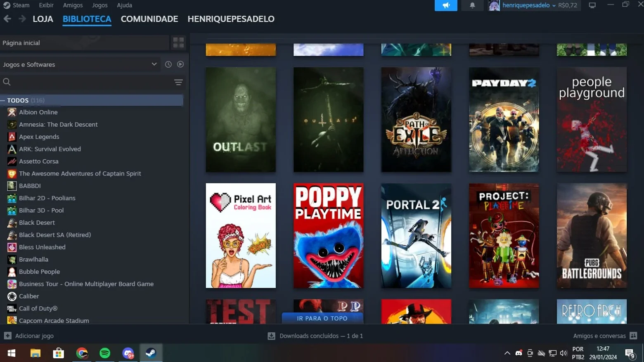The height and width of the screenshot is (362, 644).
Task: Click the Bless Unleashed game icon
Action: point(12,247)
